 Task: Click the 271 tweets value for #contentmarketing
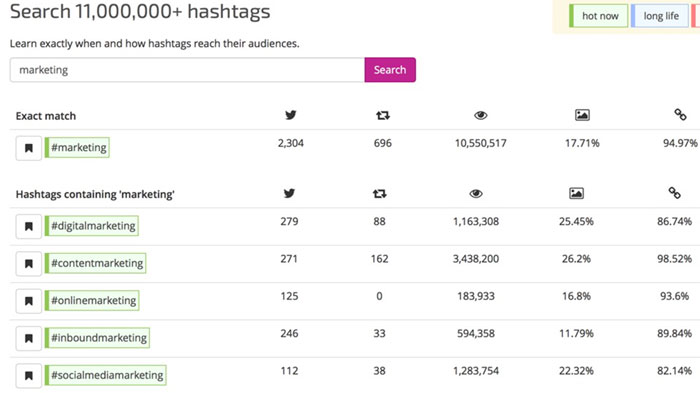pos(289,259)
